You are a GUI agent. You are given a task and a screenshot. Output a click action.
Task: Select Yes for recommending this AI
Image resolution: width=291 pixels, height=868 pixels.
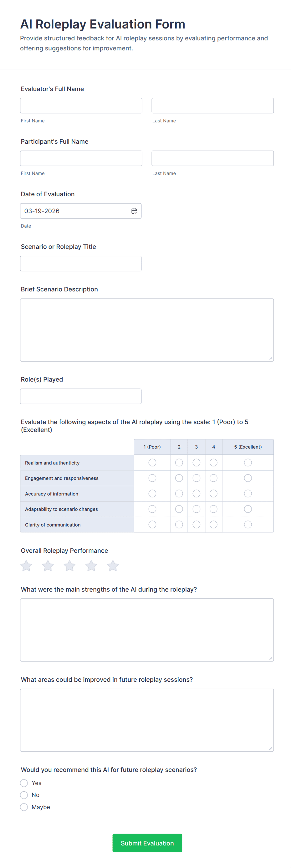click(x=24, y=783)
